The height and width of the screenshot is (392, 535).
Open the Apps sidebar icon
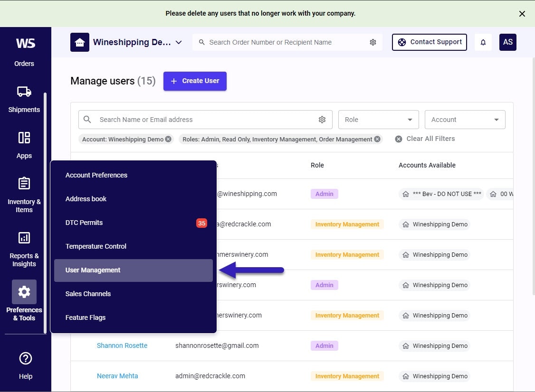coord(24,138)
